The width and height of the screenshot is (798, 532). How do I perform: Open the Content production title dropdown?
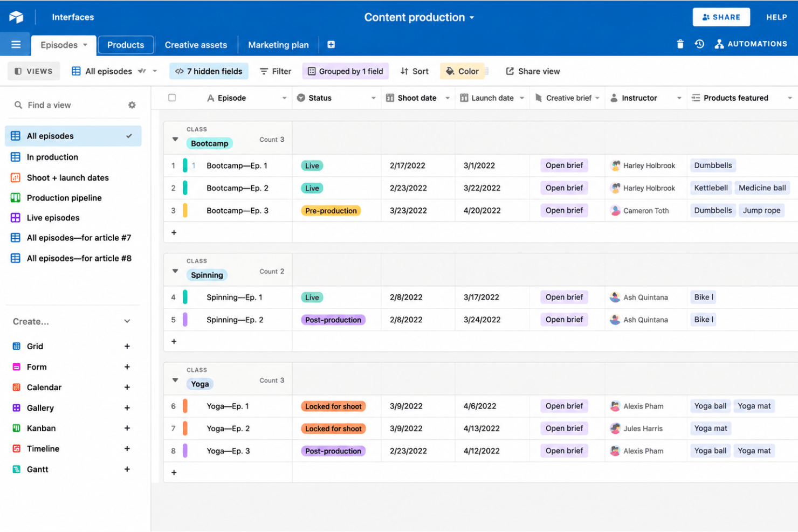[x=472, y=18]
